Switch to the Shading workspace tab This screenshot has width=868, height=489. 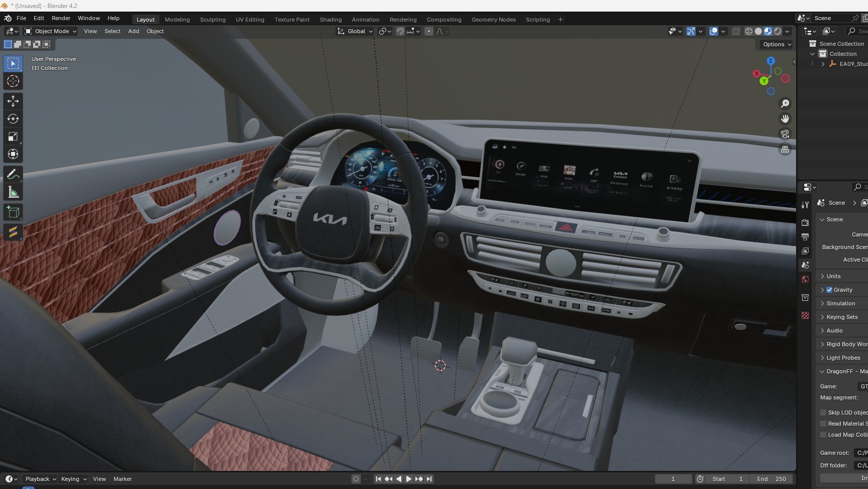click(330, 20)
